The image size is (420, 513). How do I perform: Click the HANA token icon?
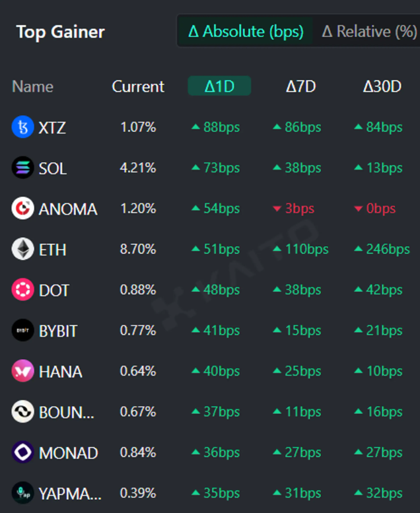pos(22,371)
